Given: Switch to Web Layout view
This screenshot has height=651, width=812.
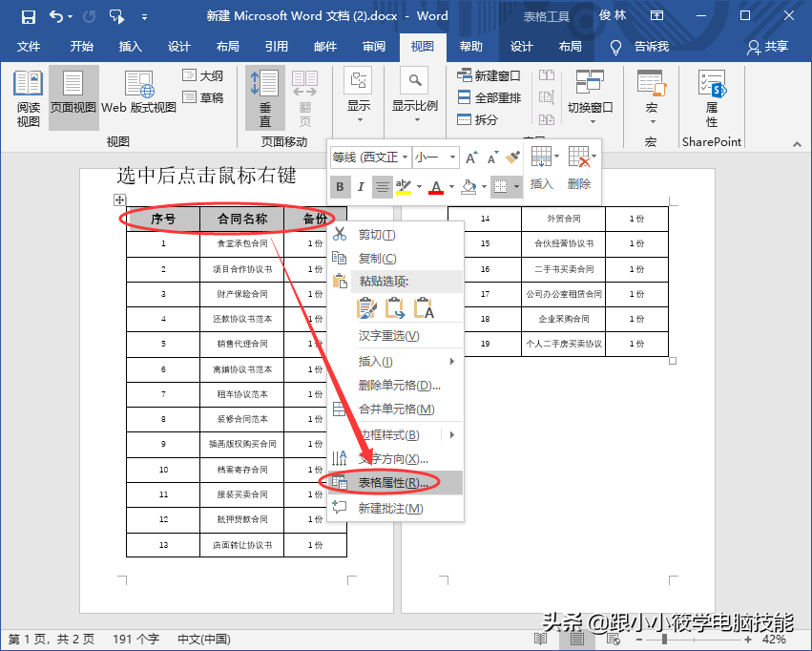Looking at the screenshot, I should [x=138, y=93].
